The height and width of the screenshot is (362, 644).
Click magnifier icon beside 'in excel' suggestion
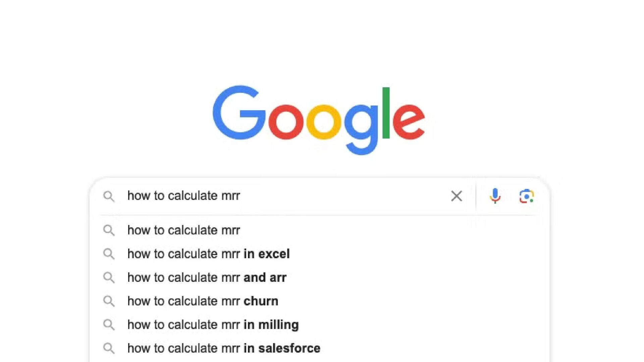pos(109,254)
